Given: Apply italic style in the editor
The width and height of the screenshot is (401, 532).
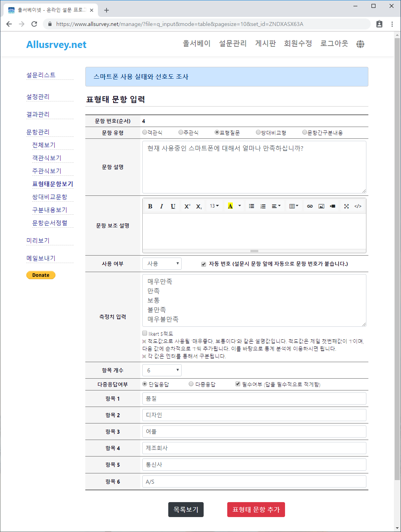Looking at the screenshot, I should click(162, 206).
